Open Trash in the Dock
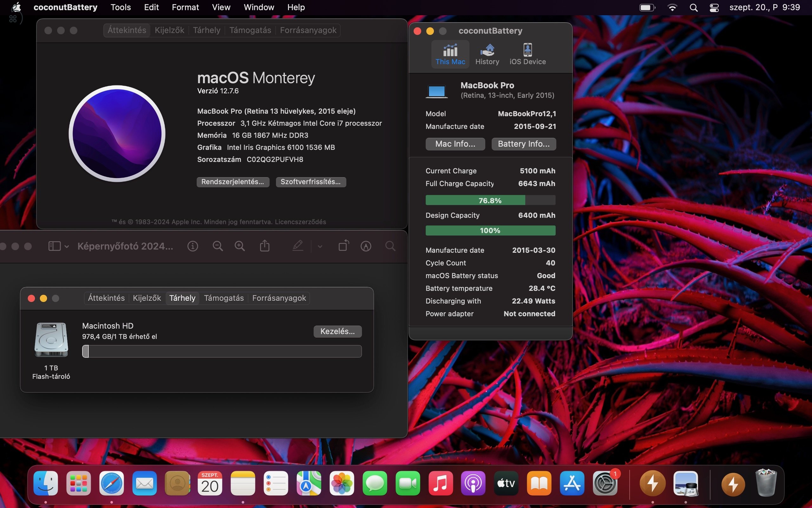The width and height of the screenshot is (812, 508). coord(766,483)
